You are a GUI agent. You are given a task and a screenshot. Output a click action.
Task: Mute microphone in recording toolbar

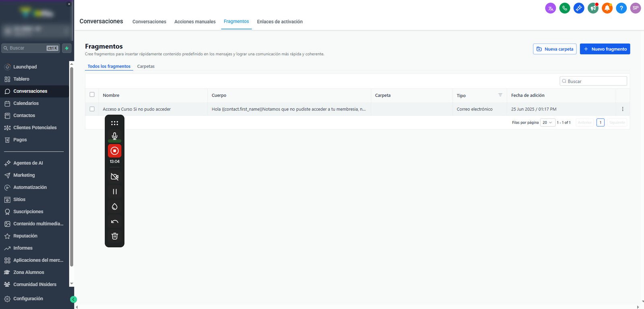click(115, 136)
